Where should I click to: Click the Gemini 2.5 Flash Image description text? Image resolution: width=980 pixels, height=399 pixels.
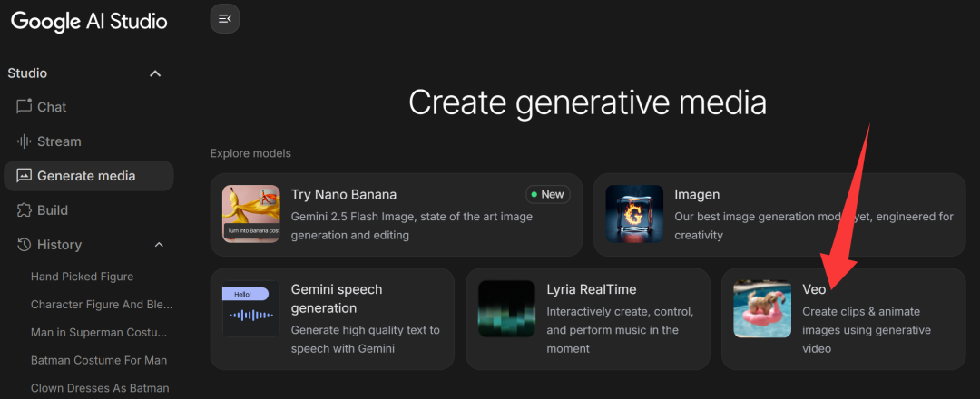412,226
